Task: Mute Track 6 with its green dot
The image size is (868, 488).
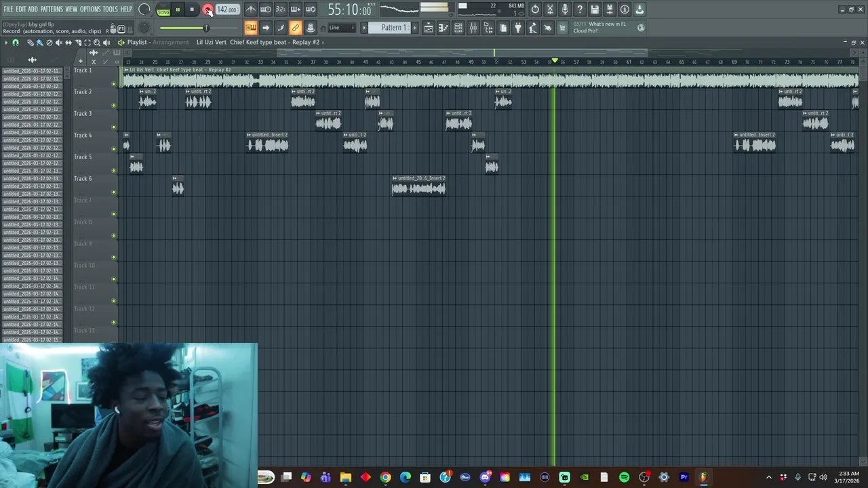Action: tap(113, 192)
